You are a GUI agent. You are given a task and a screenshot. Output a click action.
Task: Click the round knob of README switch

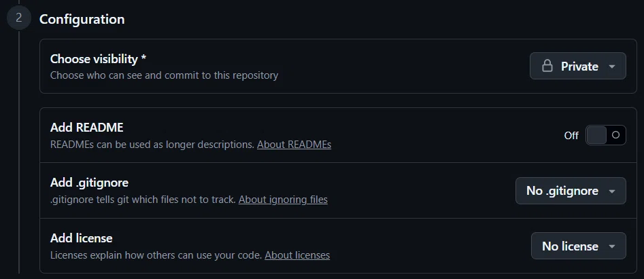[615, 135]
